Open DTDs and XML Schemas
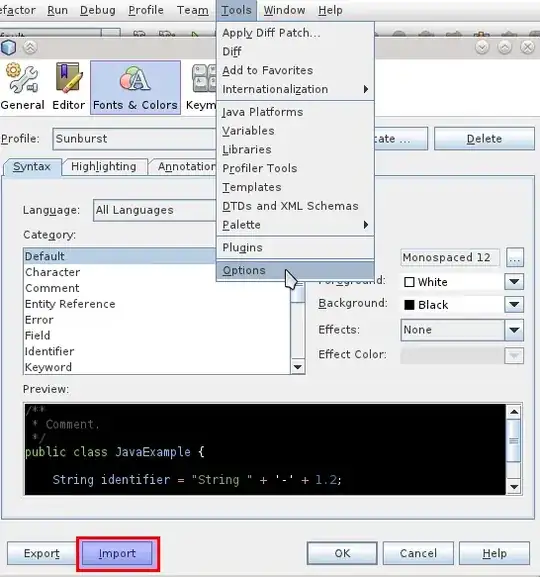Screen dimensions: 540x577 point(295,206)
